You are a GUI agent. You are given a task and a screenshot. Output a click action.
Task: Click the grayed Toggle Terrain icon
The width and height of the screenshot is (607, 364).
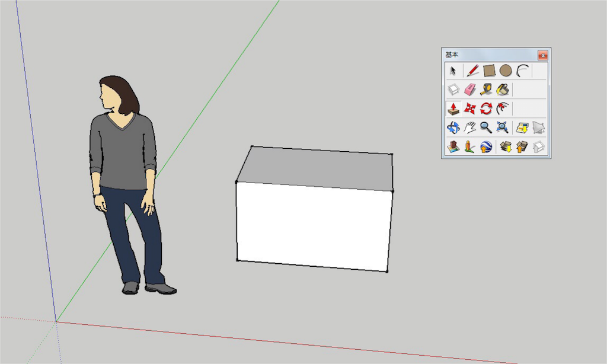538,127
